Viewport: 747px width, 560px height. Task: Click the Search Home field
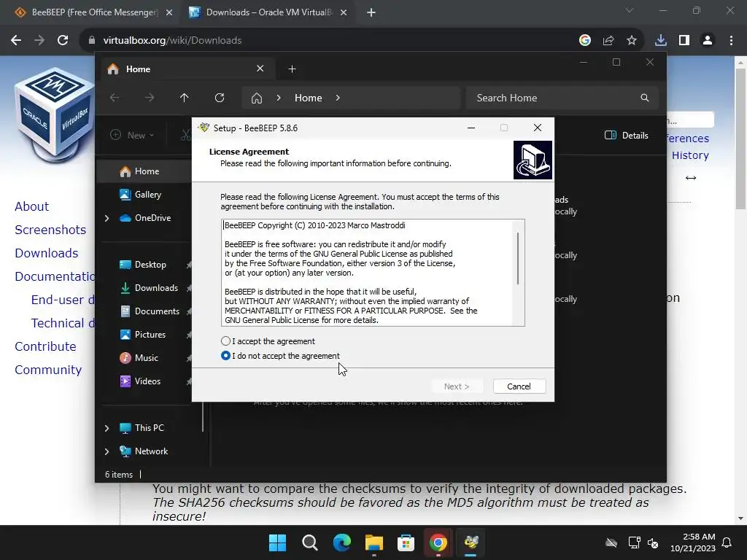(x=562, y=98)
